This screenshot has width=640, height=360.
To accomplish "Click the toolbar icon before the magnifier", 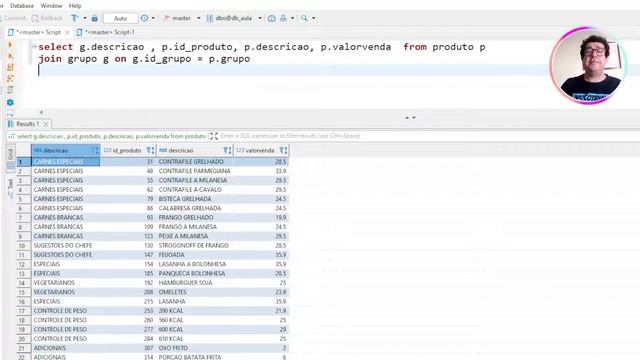I will [283, 18].
